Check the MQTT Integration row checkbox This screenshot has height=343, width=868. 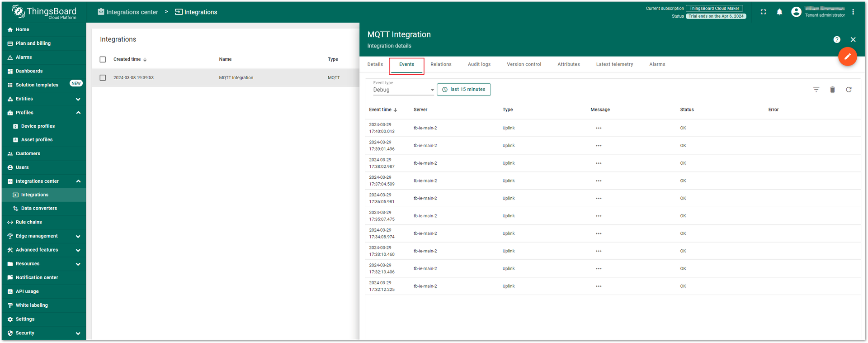103,78
